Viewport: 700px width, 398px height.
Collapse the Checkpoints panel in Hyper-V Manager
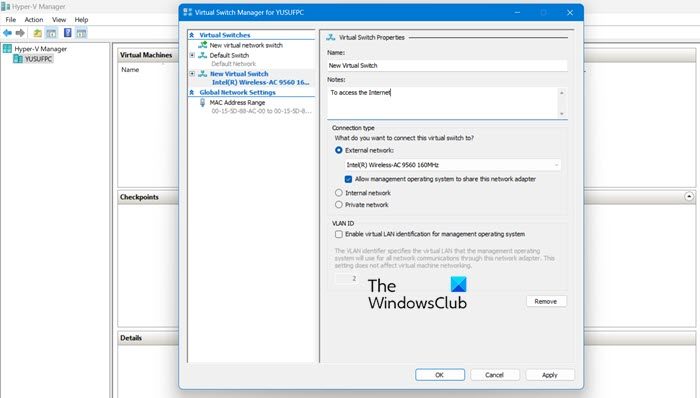click(x=689, y=196)
